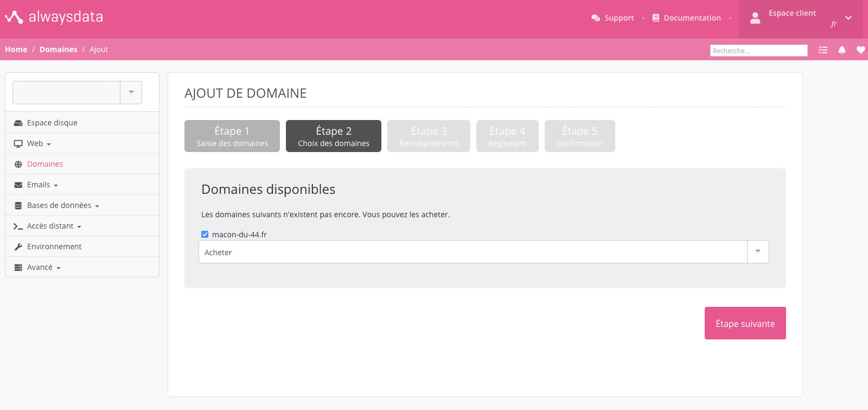Expand the Bases de données submenu caret

97,206
